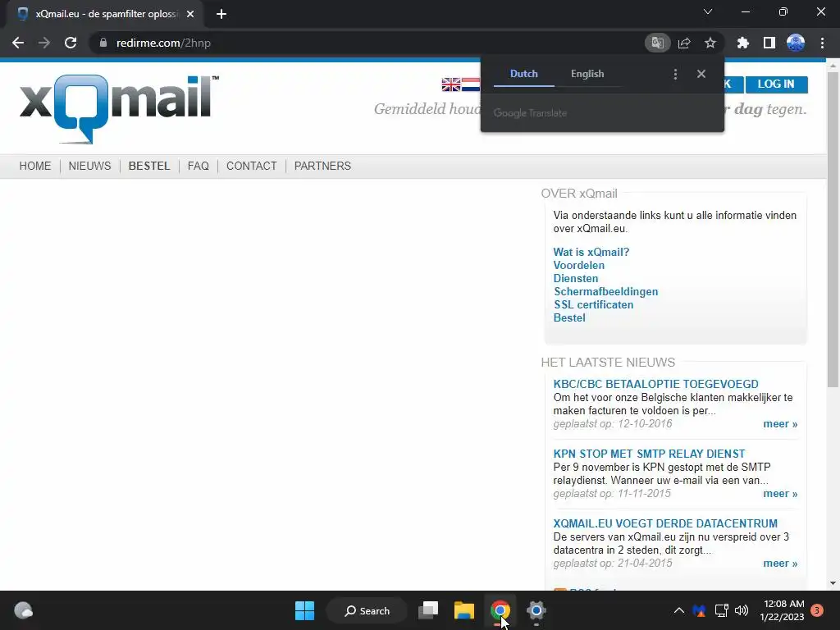Go back using the browser back arrow
840x630 pixels.
coord(18,43)
